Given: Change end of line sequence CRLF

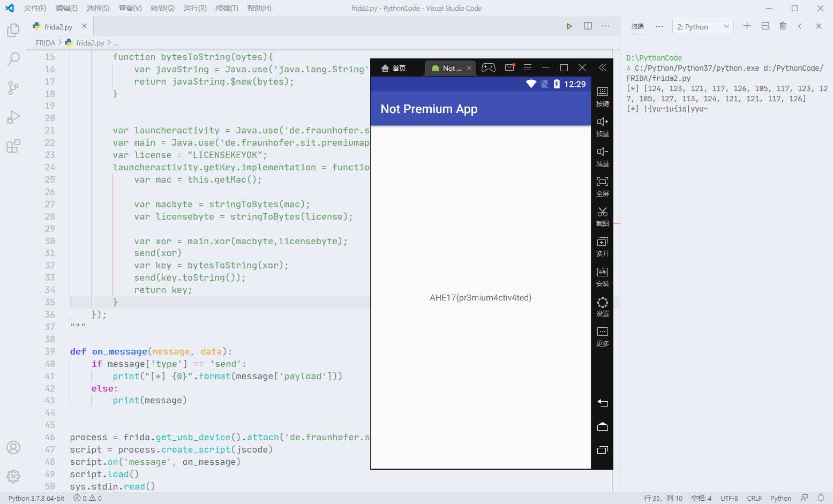Looking at the screenshot, I should [x=754, y=498].
